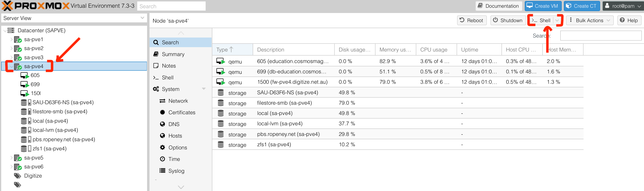The width and height of the screenshot is (644, 191).
Task: Click the Reboot button
Action: click(x=472, y=20)
